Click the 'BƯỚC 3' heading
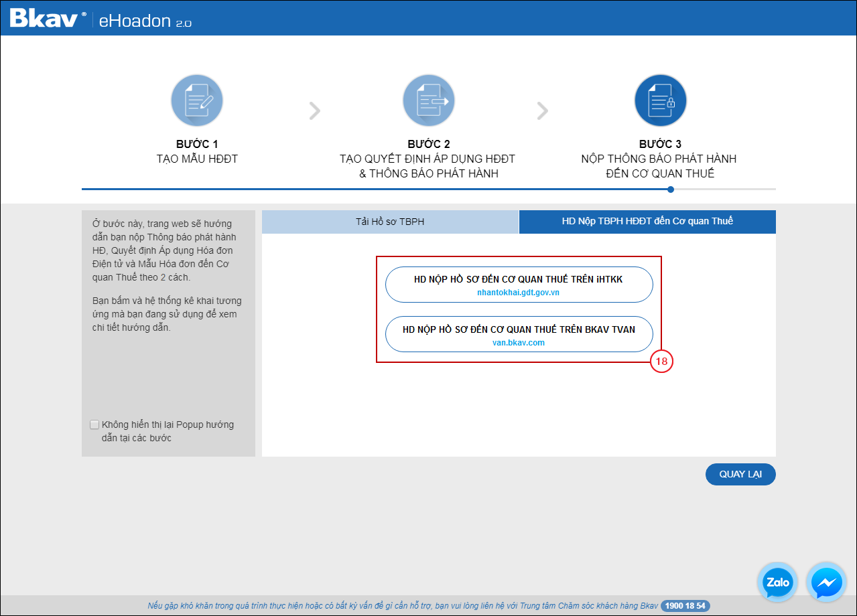The height and width of the screenshot is (616, 857). pyautogui.click(x=661, y=144)
